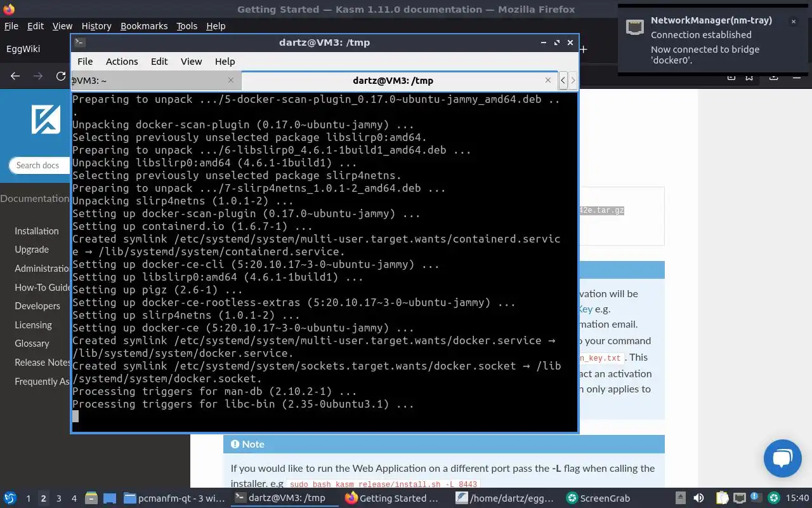Dismiss the NetworkManager connection notification
Screen dimensions: 812x508
pos(793,22)
